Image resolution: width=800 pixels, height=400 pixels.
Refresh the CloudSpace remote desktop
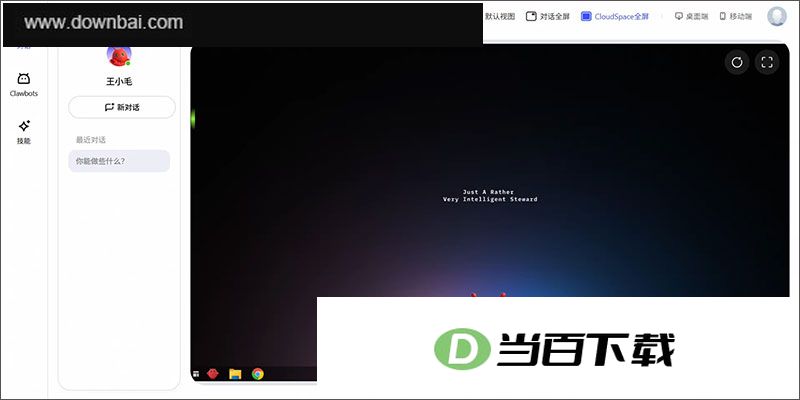coord(737,62)
